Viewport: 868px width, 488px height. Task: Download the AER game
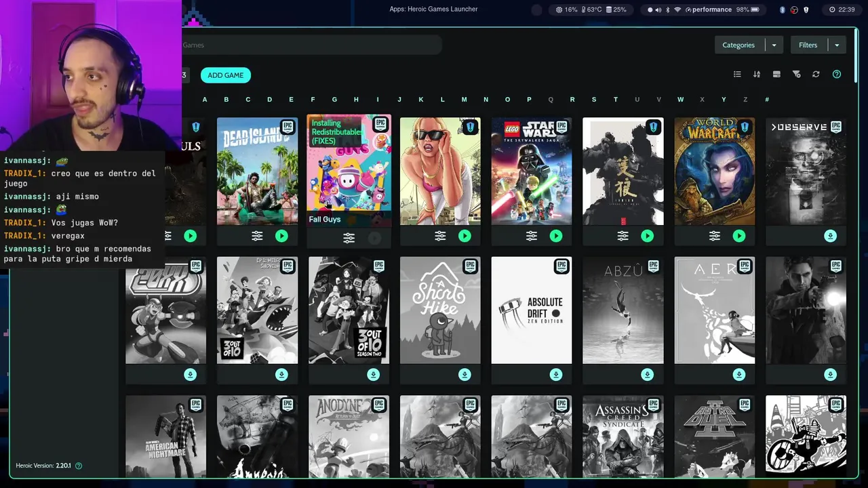(x=739, y=375)
